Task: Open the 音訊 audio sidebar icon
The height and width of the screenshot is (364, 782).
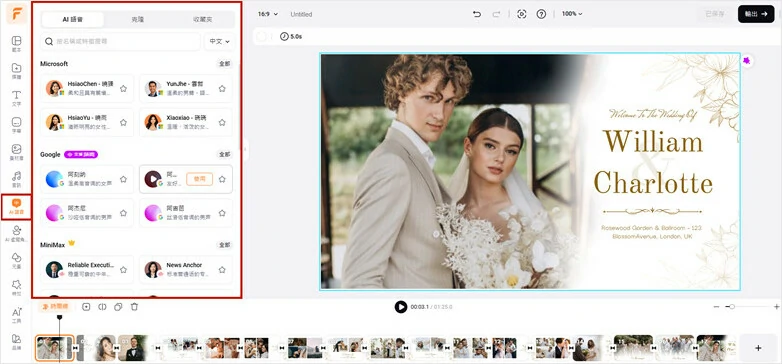Action: (x=16, y=179)
